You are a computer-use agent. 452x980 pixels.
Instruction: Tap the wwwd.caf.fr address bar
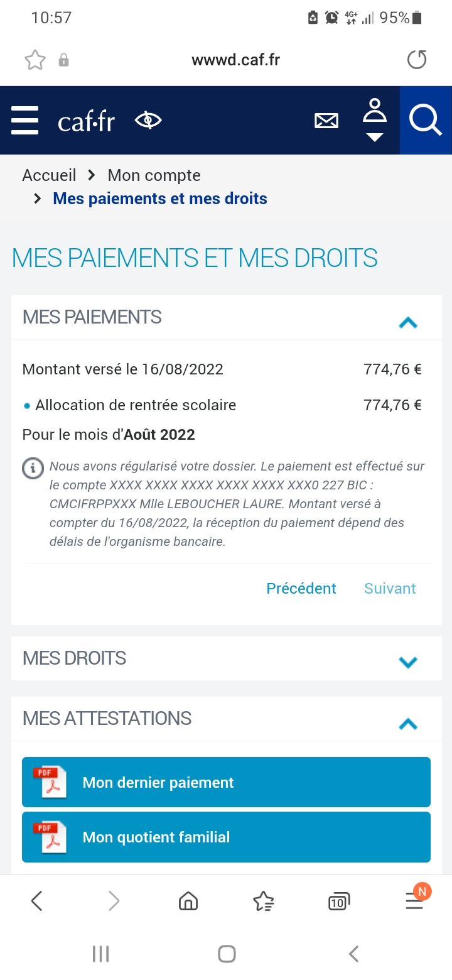[x=235, y=60]
